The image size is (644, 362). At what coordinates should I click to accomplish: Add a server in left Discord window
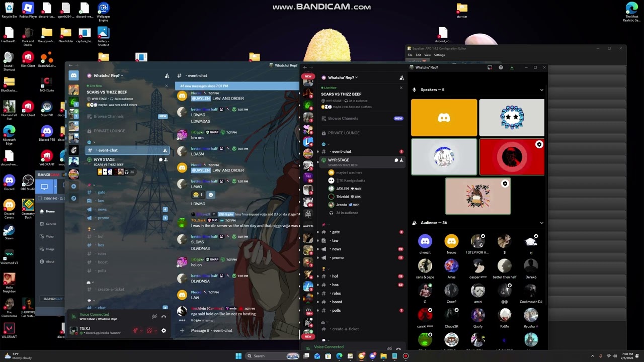(74, 187)
